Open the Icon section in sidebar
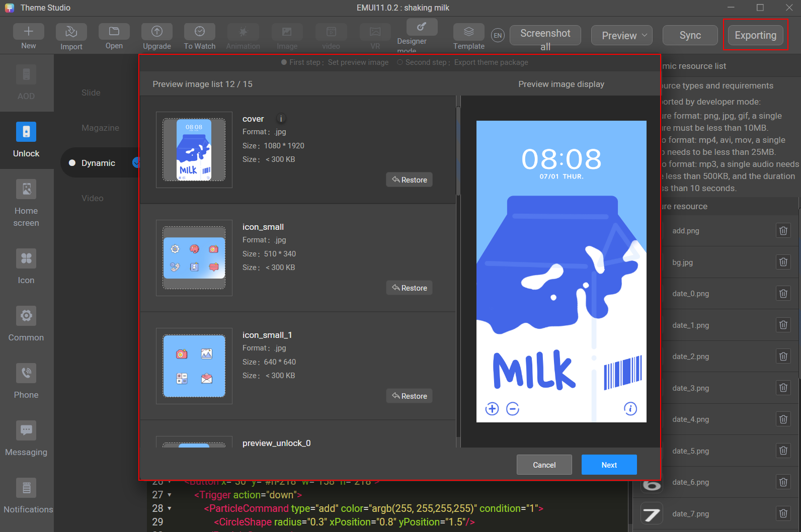 [26, 266]
